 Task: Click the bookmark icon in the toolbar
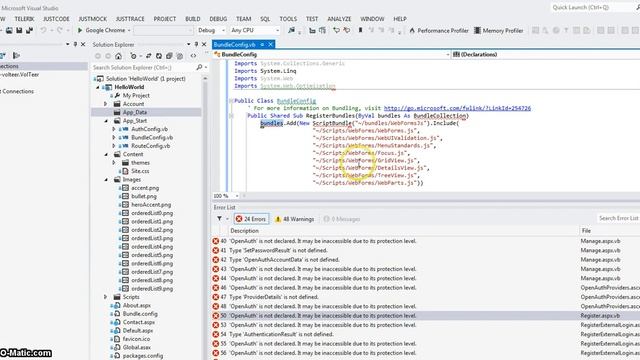[360, 30]
